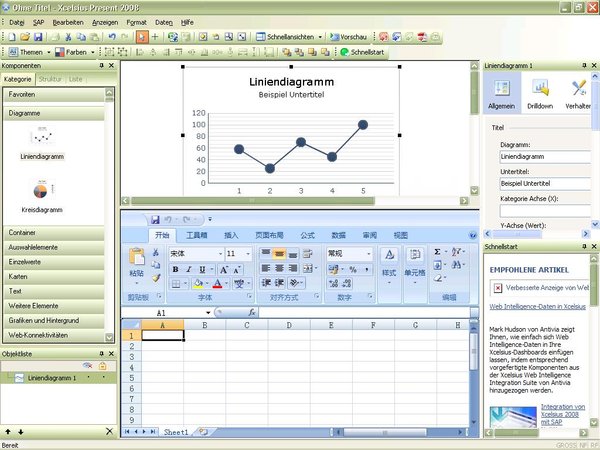600x450 pixels.
Task: Open the number format dropdown
Action: 369,253
